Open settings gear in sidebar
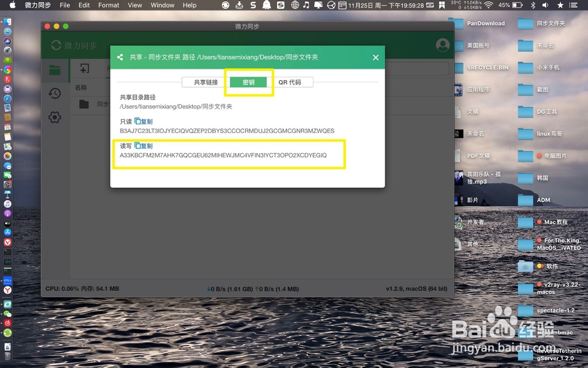This screenshot has height=368, width=588. click(55, 117)
